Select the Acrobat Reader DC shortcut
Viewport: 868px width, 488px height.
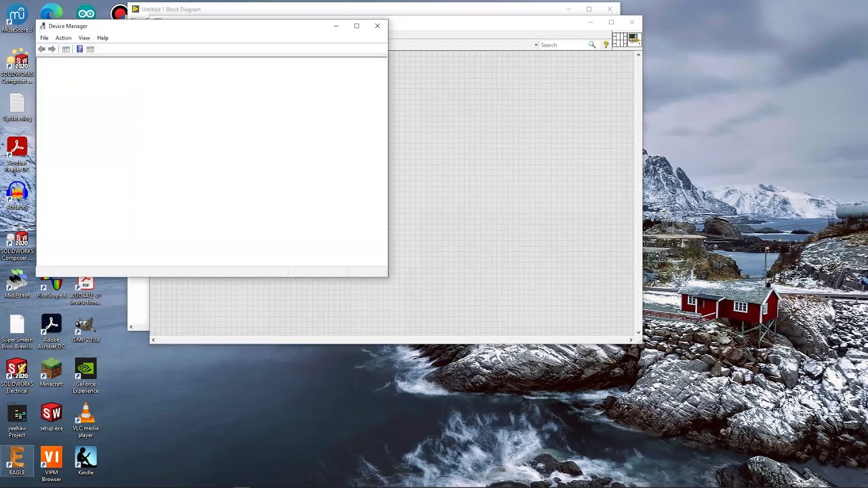[17, 155]
